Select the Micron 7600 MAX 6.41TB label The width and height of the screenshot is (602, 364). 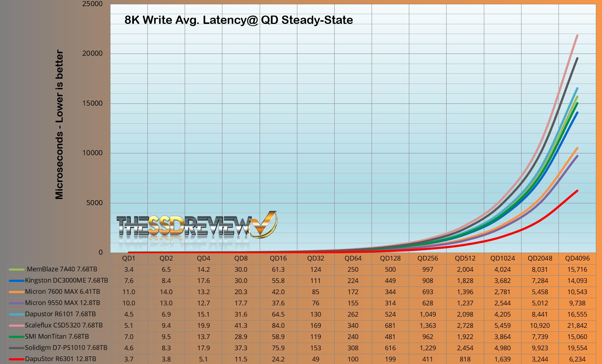(62, 292)
